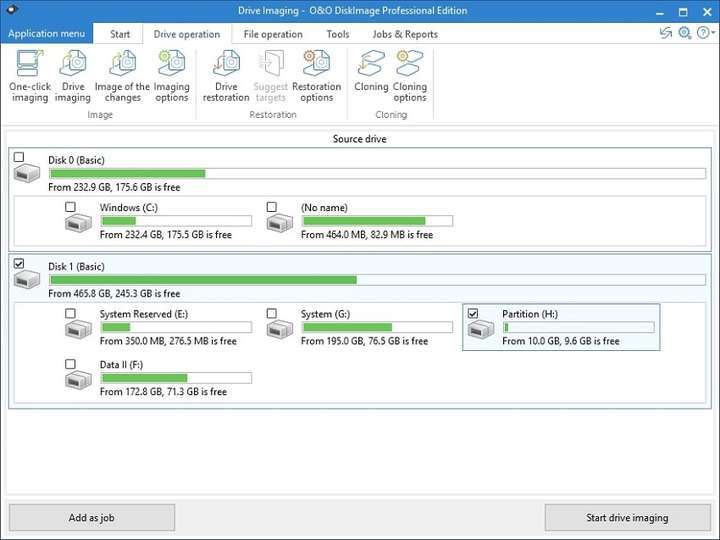The width and height of the screenshot is (720, 540).
Task: Click the help question mark icon
Action: coord(703,33)
